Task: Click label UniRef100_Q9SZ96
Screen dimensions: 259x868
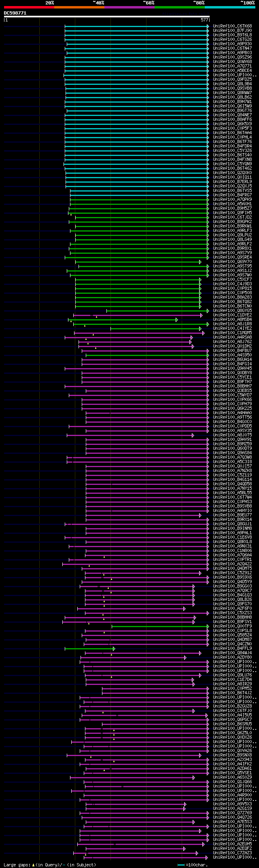Action: click(232, 57)
